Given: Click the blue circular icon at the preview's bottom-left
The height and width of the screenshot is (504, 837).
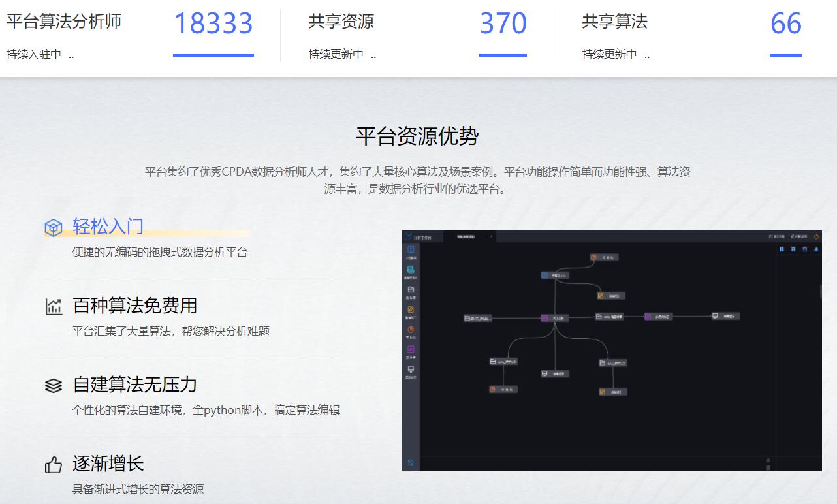Looking at the screenshot, I should point(411,463).
